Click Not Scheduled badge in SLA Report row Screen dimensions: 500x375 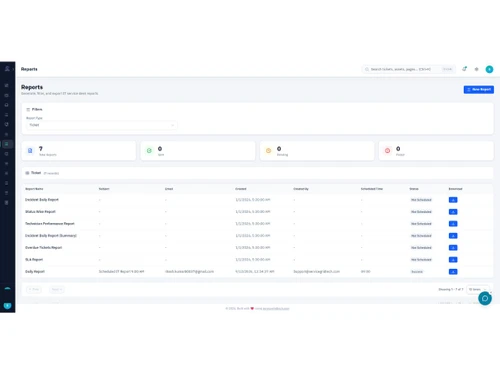coord(421,260)
